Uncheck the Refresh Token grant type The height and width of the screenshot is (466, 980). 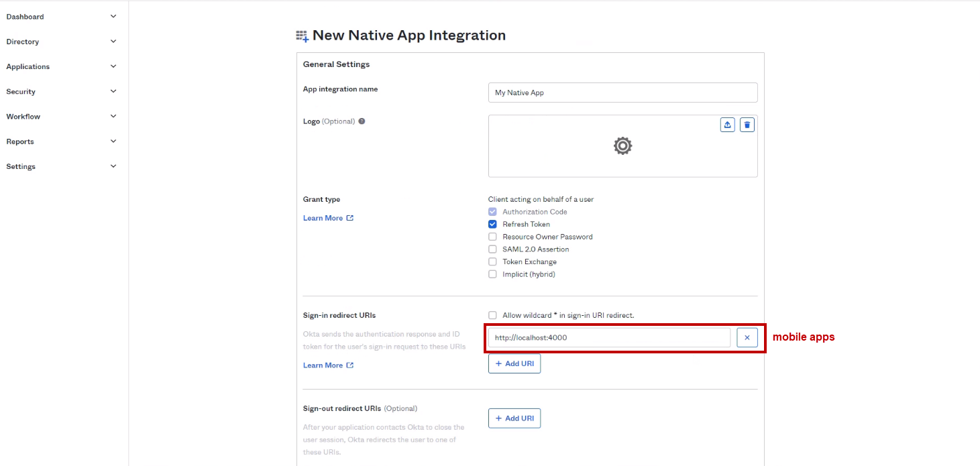click(492, 225)
